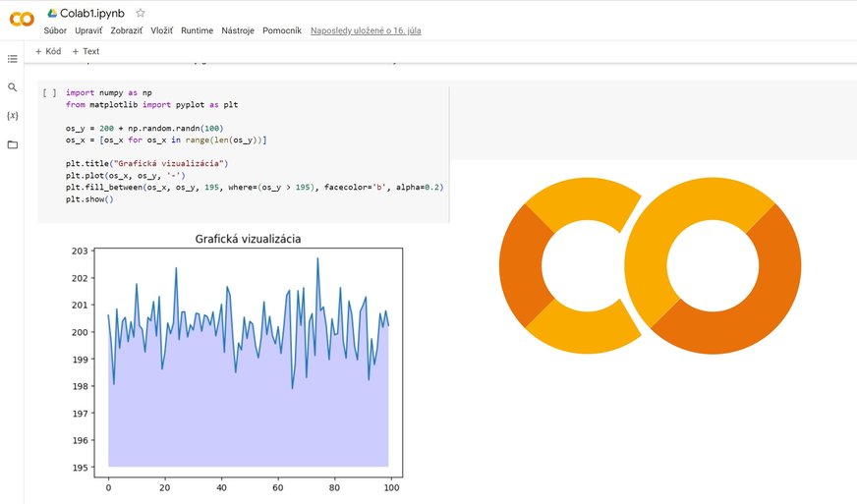857x504 pixels.
Task: Run the code cell via its bracket
Action: 49,93
